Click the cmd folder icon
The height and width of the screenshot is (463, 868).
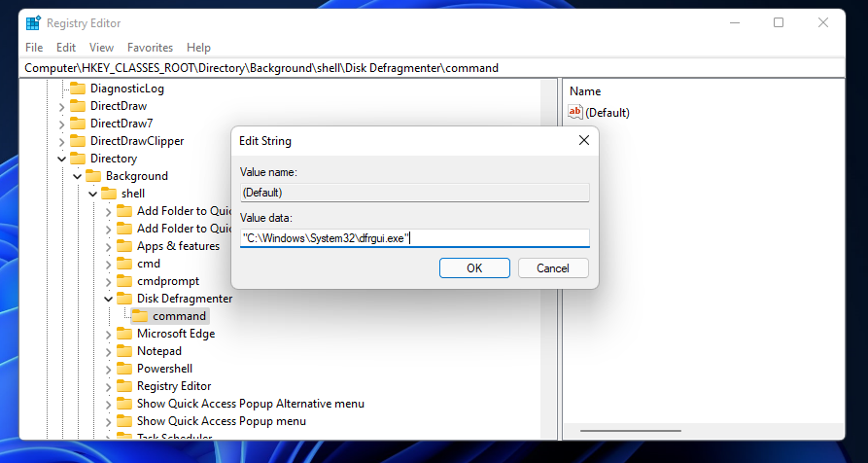(124, 263)
